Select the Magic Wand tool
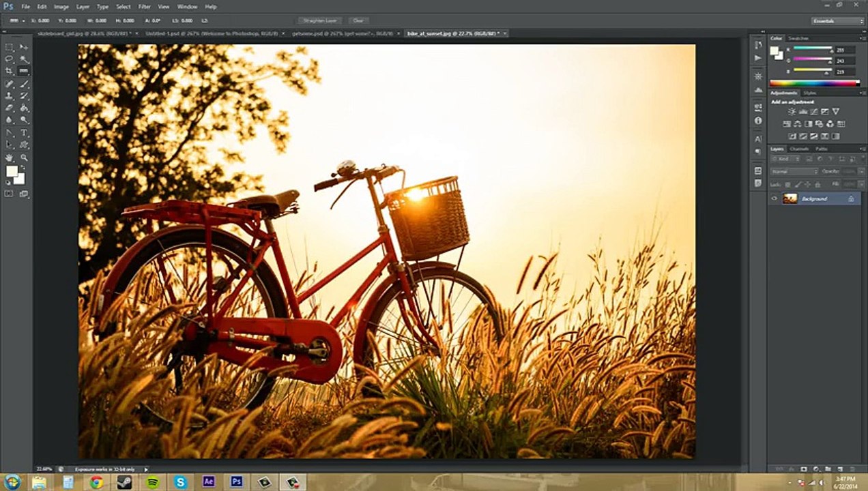 (24, 59)
